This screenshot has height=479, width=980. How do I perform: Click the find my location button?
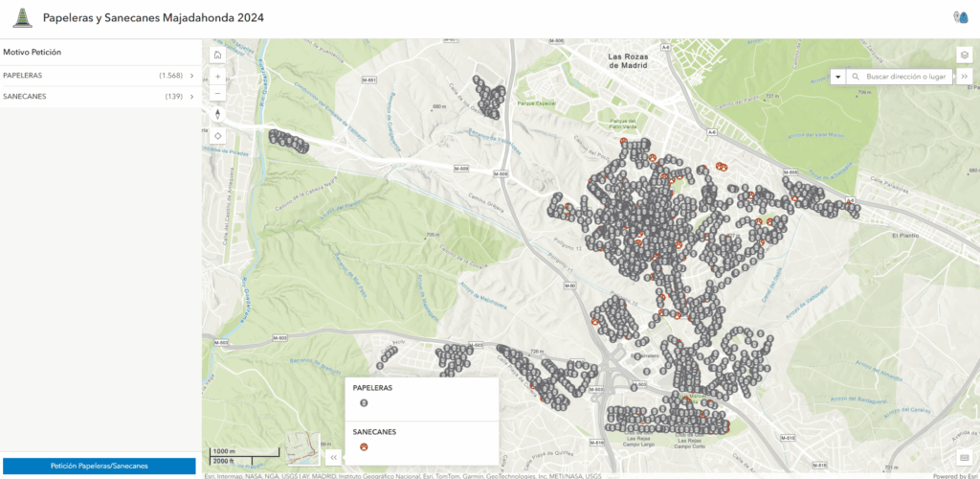point(218,136)
